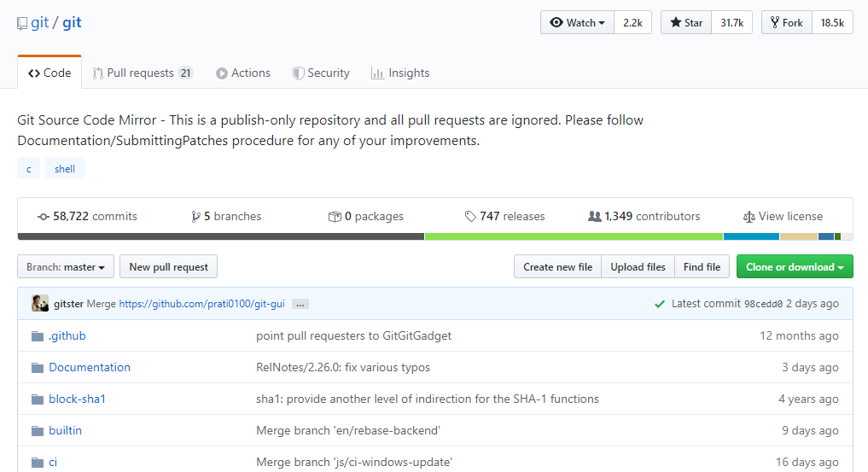Click gitster's avatar thumbnail

click(x=40, y=303)
